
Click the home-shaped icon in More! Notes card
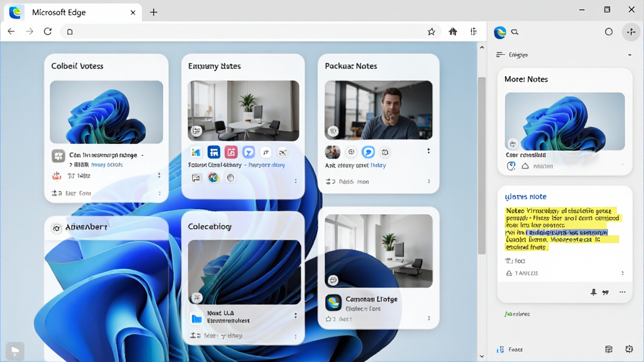[525, 166]
